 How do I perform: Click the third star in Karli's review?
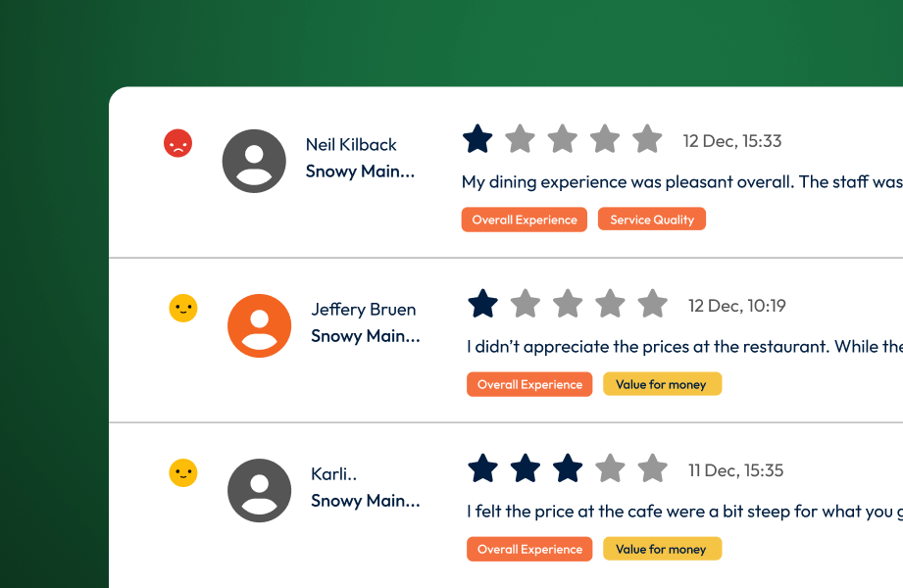point(568,468)
